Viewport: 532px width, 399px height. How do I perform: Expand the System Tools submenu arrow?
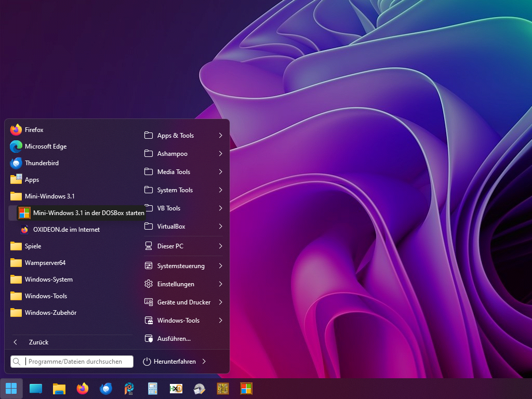tap(220, 190)
